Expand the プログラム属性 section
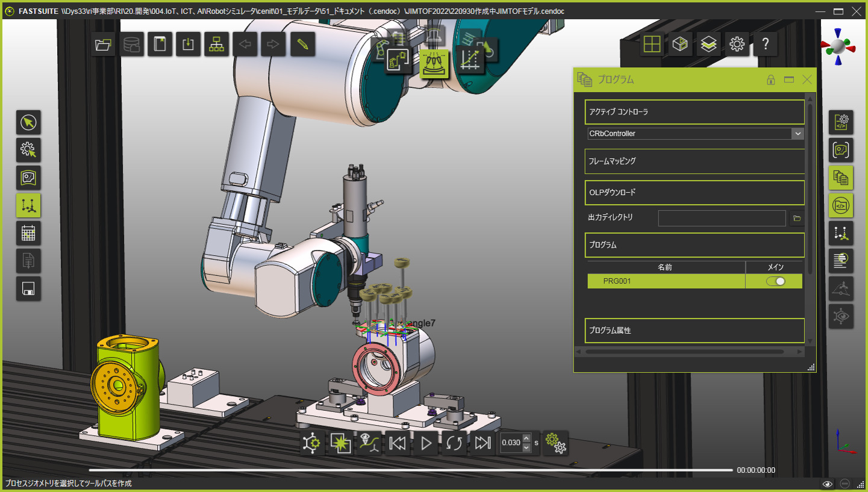This screenshot has width=868, height=492. click(695, 331)
